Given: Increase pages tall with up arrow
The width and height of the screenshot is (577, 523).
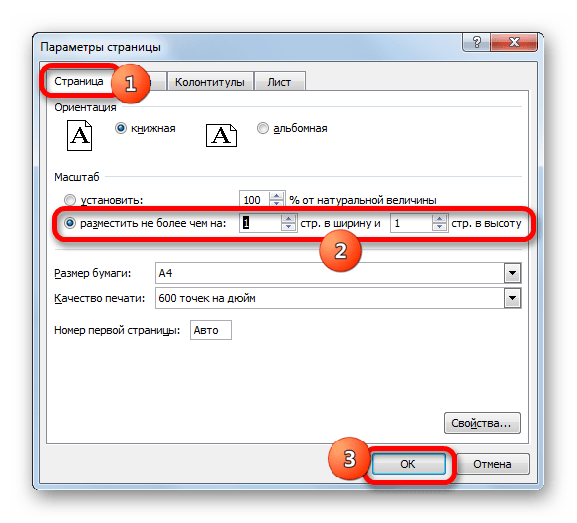Looking at the screenshot, I should [x=439, y=219].
